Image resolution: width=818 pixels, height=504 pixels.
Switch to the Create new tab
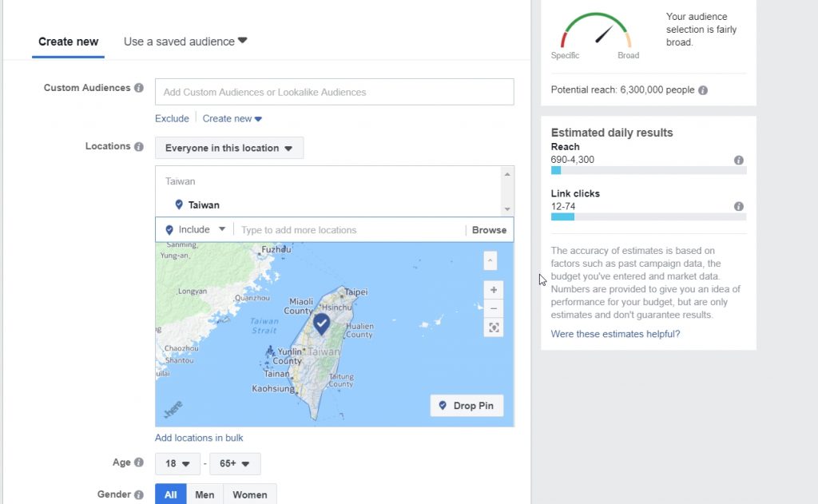[x=68, y=41]
